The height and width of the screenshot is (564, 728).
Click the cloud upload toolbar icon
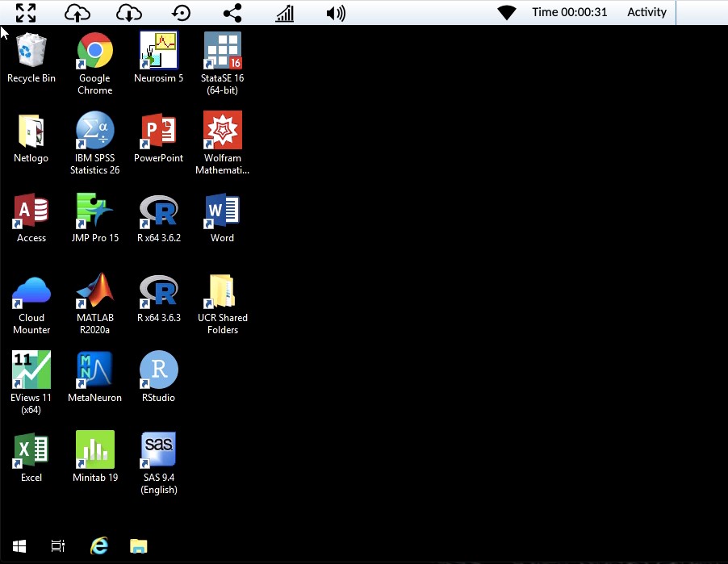click(77, 13)
